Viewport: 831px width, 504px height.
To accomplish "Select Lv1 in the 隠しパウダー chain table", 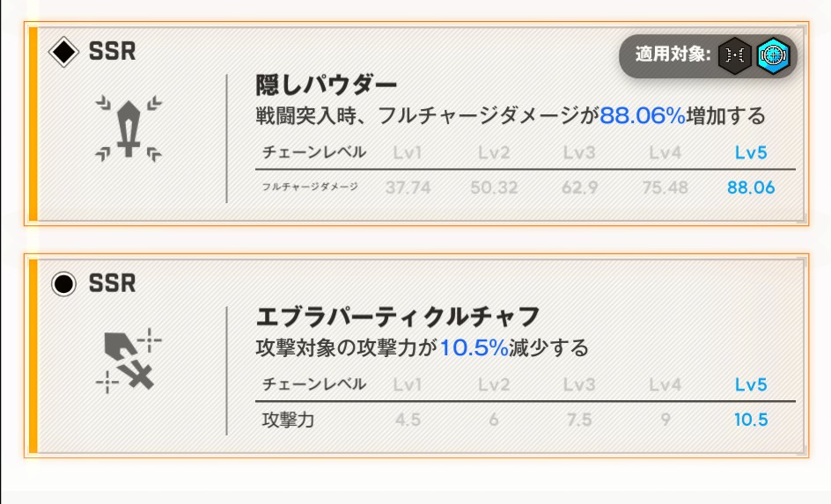I will click(x=408, y=152).
